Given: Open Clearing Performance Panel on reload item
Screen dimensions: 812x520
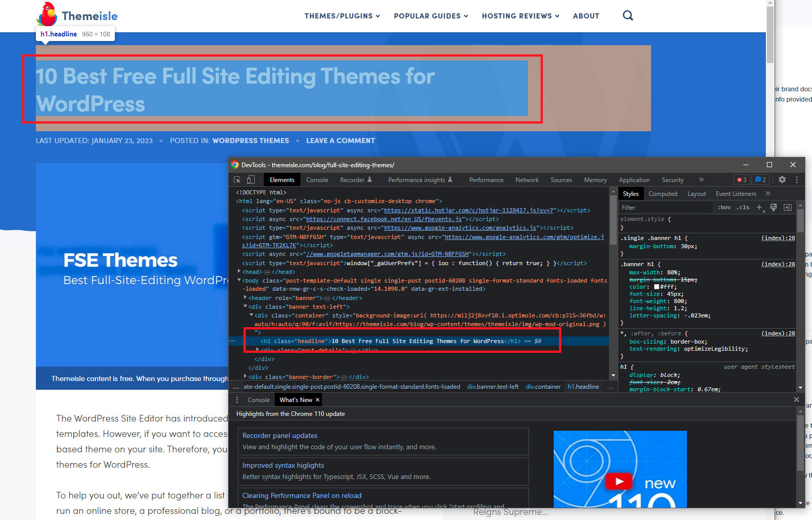Looking at the screenshot, I should pyautogui.click(x=383, y=497).
